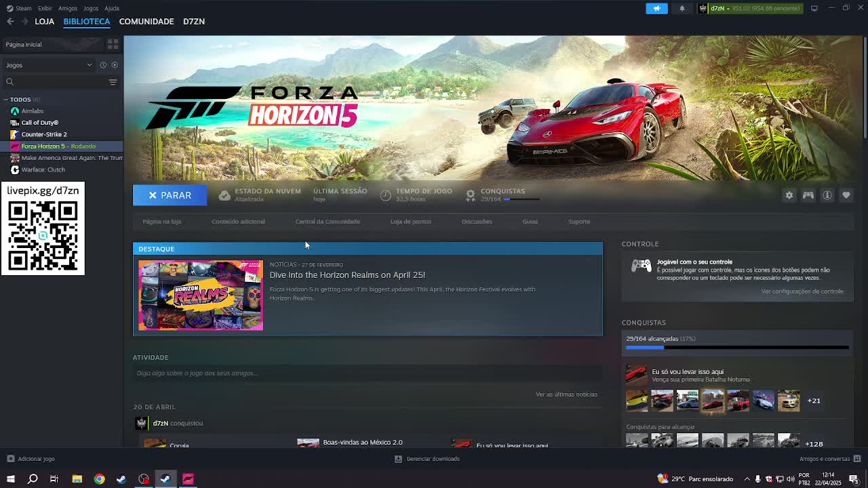Open File Explorer from taskbar
The image size is (868, 488).
click(77, 479)
